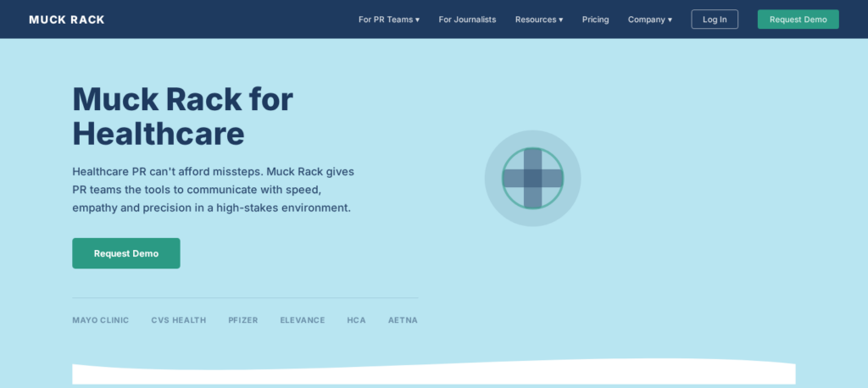The image size is (868, 388).
Task: Click the HCA client logo
Action: 356,320
